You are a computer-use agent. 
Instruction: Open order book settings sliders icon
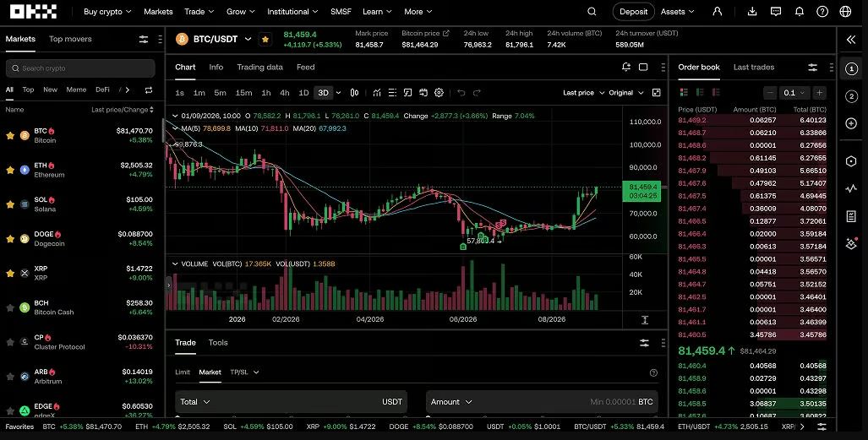pos(813,68)
